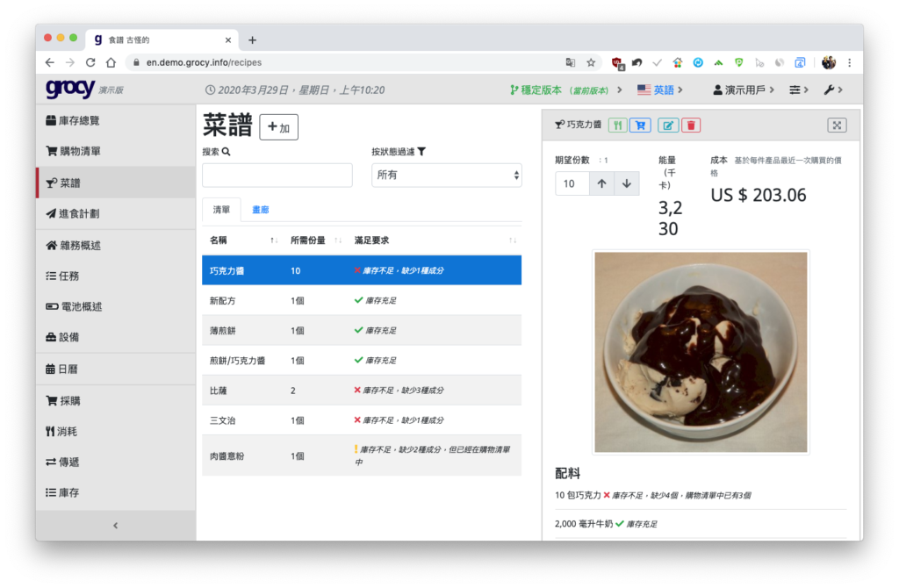Viewport: 899px width, 588px height.
Task: Open the Chrome profile avatar
Action: point(829,62)
